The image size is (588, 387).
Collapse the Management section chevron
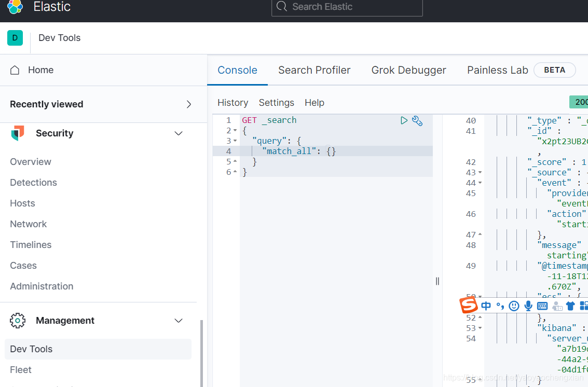point(179,321)
